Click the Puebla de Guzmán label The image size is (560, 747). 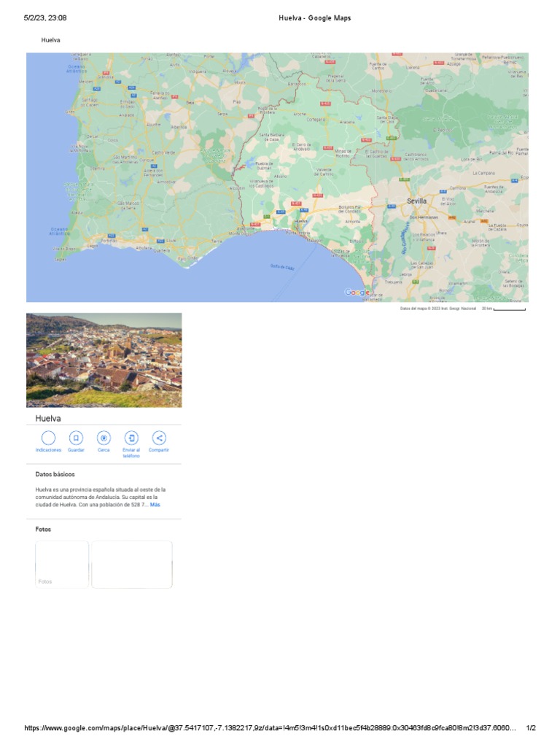click(x=264, y=166)
